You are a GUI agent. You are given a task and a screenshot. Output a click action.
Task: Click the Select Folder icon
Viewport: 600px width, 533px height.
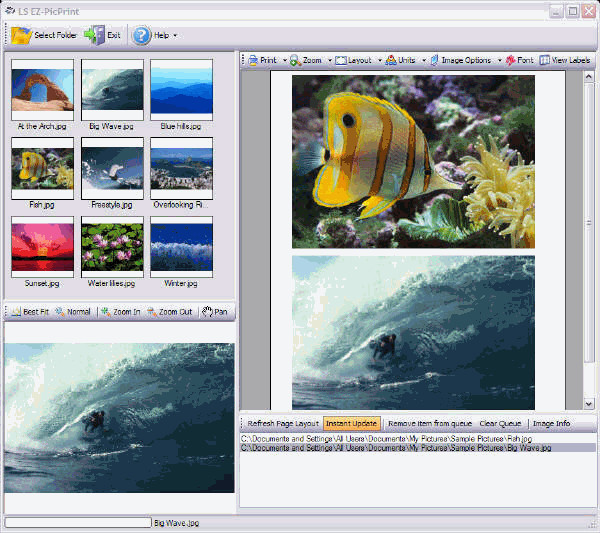(x=22, y=35)
